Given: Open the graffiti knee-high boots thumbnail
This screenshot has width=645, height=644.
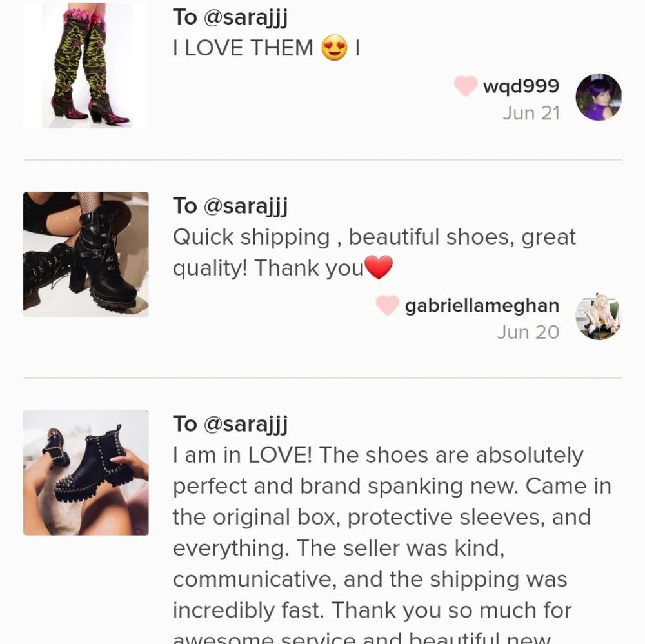Looking at the screenshot, I should click(86, 65).
